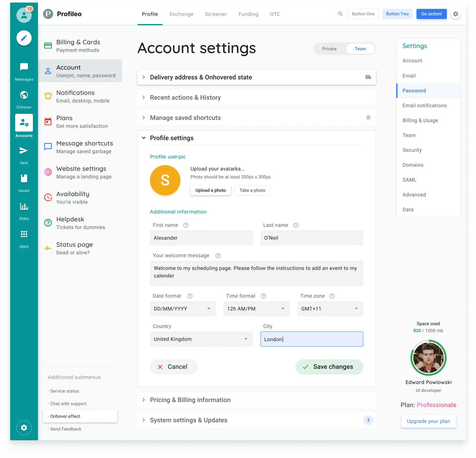Open the OTC tab
The width and height of the screenshot is (476, 458).
pyautogui.click(x=274, y=14)
